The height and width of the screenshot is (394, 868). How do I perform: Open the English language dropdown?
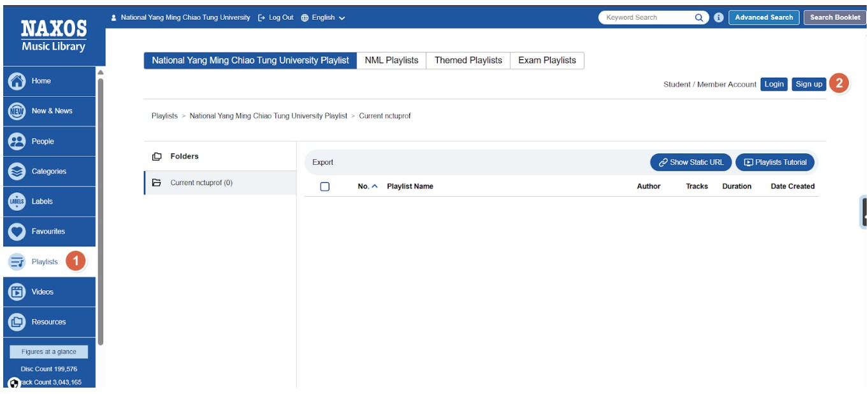(x=323, y=18)
